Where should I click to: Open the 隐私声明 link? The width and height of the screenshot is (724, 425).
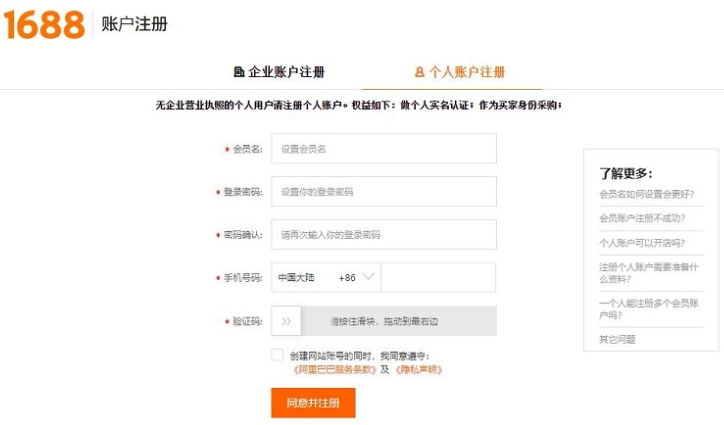(419, 370)
